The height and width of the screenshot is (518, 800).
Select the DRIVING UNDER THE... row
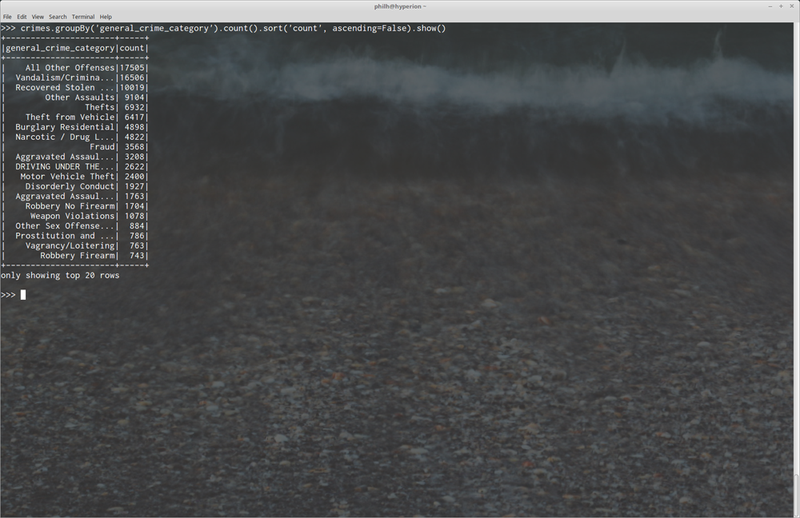pos(75,166)
